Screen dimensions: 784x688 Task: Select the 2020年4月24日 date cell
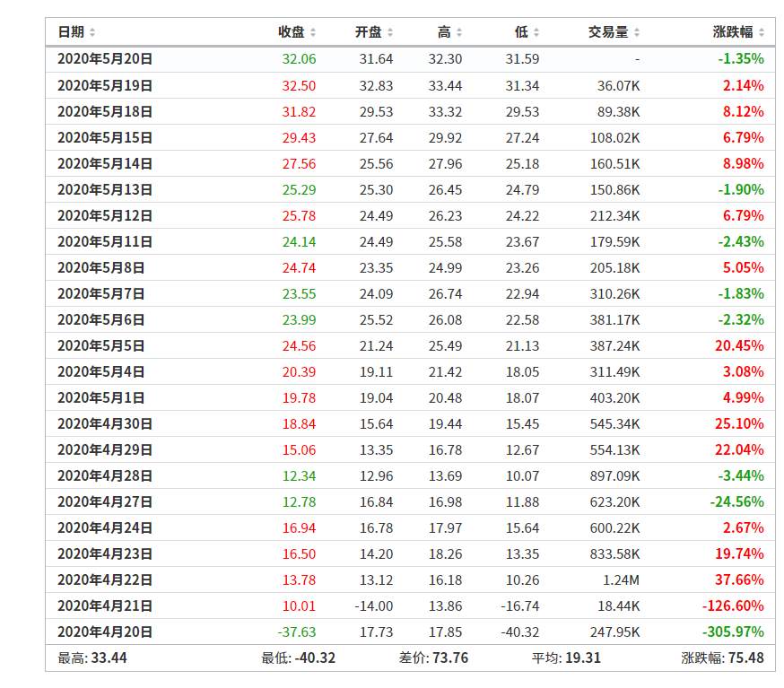coord(105,527)
